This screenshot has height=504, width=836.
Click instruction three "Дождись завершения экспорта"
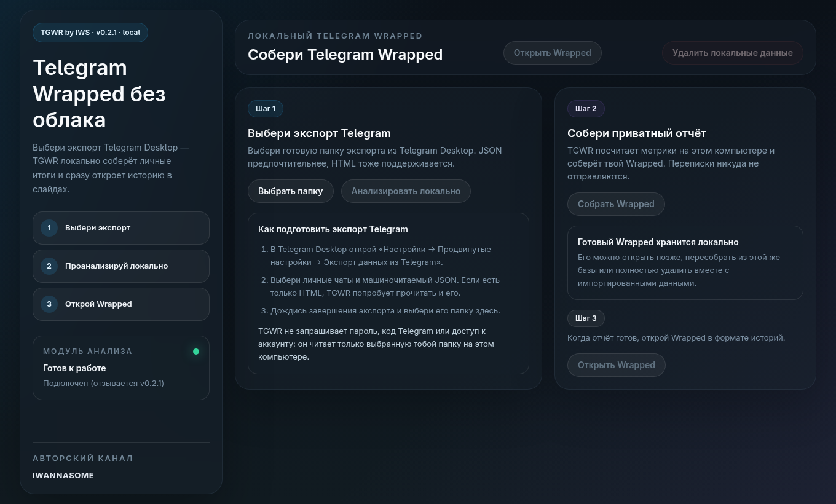pos(385,311)
